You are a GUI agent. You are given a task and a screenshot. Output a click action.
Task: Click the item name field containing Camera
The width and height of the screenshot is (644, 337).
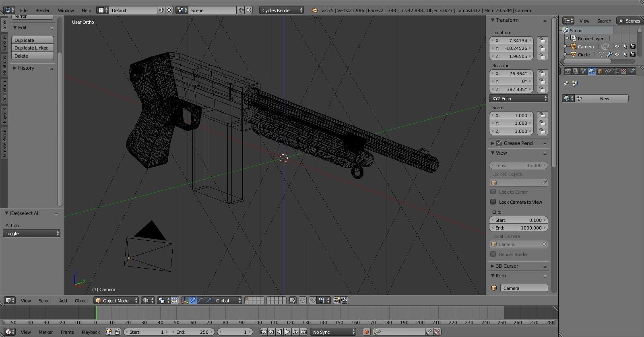524,288
